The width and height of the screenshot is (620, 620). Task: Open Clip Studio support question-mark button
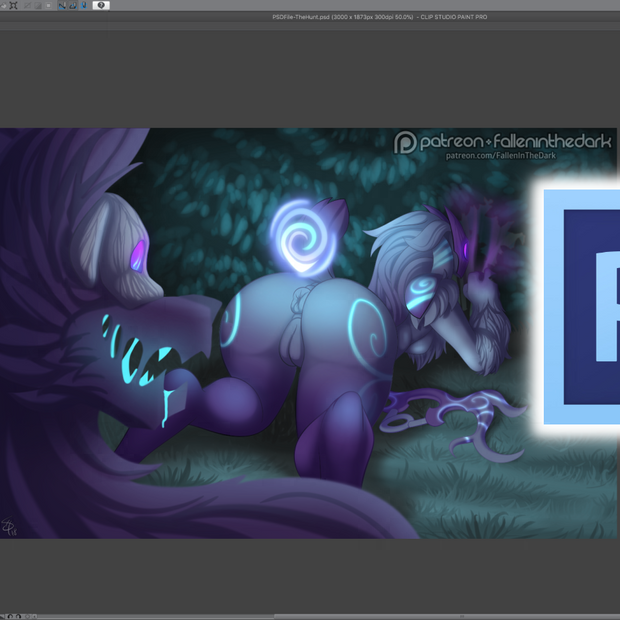point(101,6)
